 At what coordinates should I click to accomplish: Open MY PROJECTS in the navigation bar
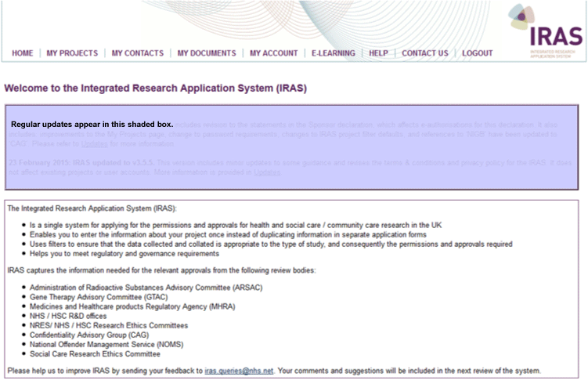(x=72, y=53)
